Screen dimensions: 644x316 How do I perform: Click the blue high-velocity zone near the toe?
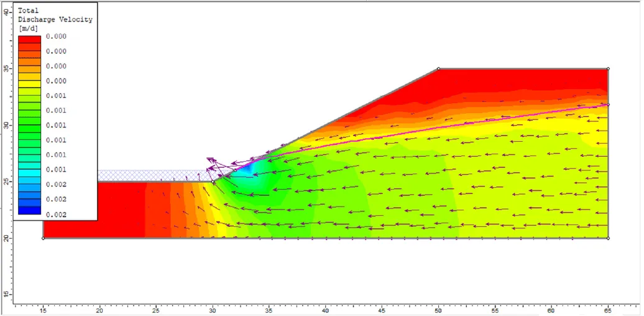[249, 168]
